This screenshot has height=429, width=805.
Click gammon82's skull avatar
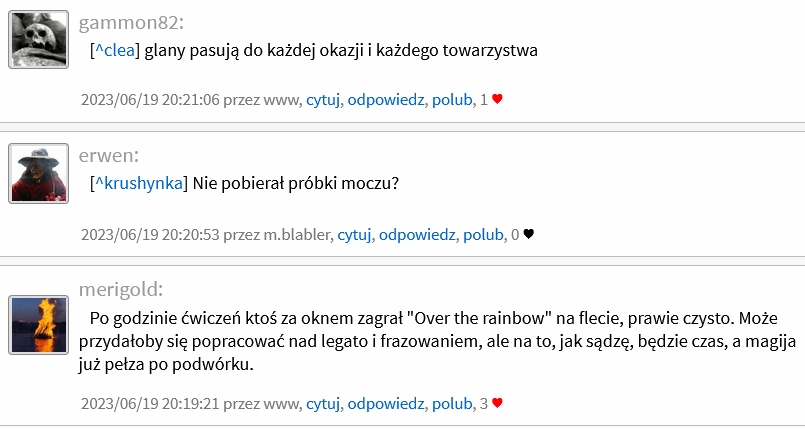pos(39,39)
